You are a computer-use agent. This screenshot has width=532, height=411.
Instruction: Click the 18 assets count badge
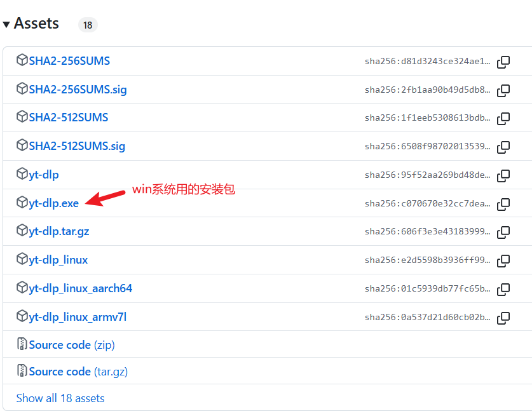(88, 25)
